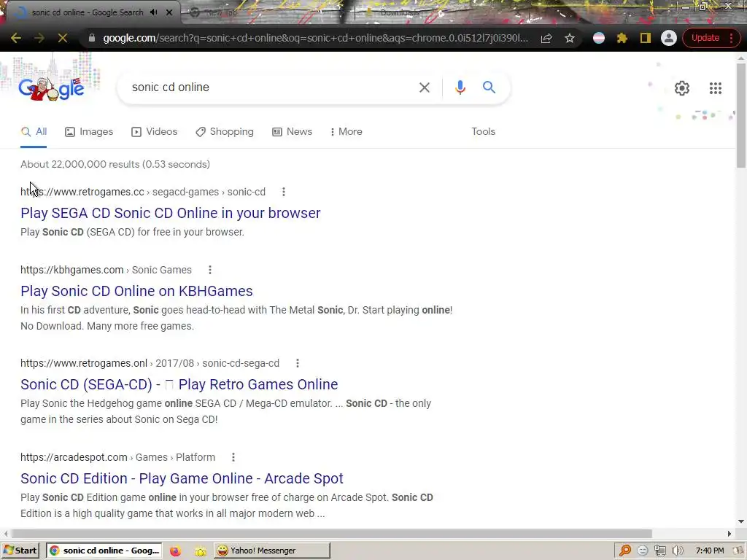Click About 22,000,000 results text

[115, 164]
